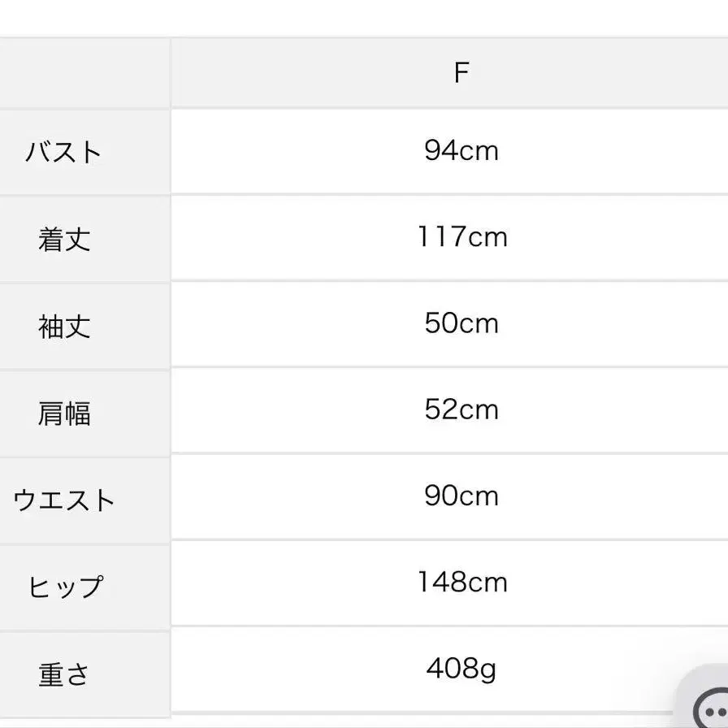The width and height of the screenshot is (728, 728).
Task: Click the 肩幅 row label
Action: pos(64,414)
